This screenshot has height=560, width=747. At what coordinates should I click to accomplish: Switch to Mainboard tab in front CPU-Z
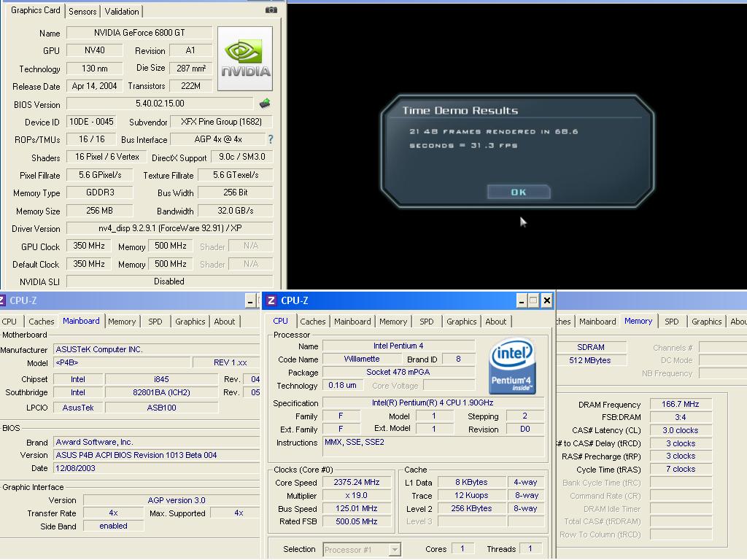pos(352,322)
